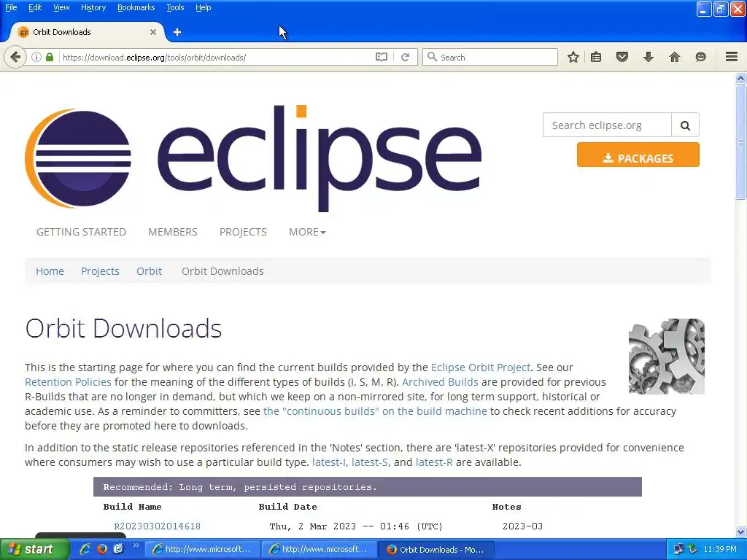Click the eclipse.org search magnifier button

click(685, 125)
